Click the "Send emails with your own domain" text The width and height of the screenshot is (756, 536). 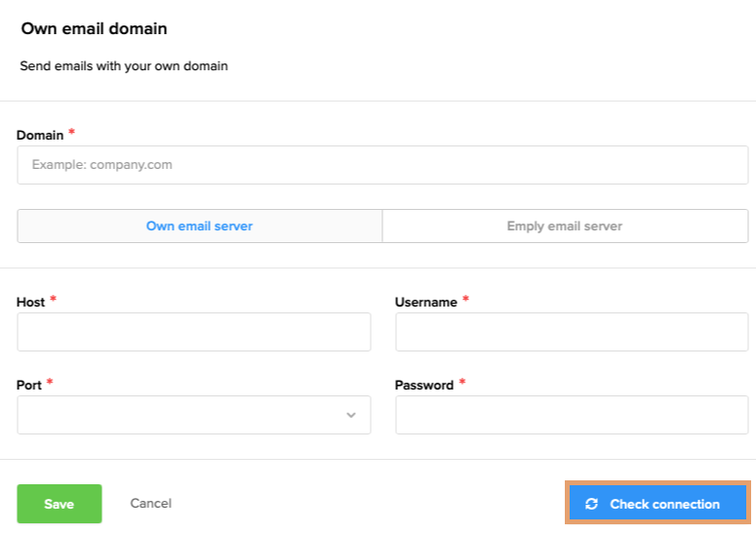(x=124, y=67)
